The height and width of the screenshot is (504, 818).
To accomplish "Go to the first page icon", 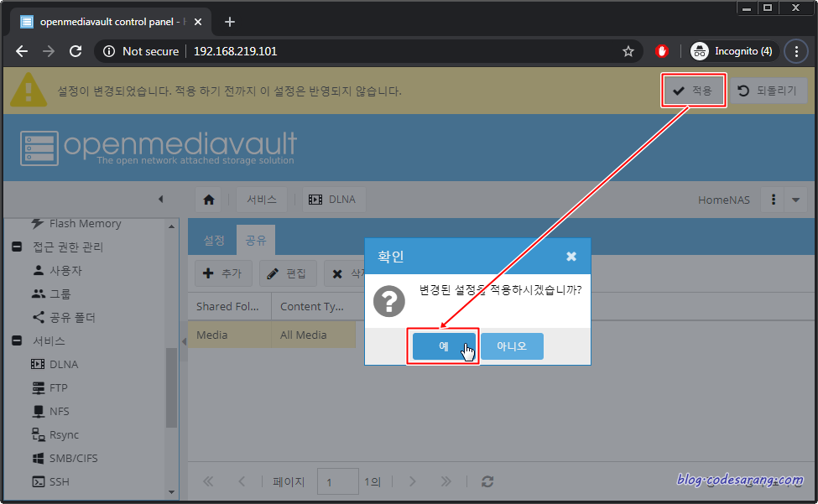I will tap(208, 481).
